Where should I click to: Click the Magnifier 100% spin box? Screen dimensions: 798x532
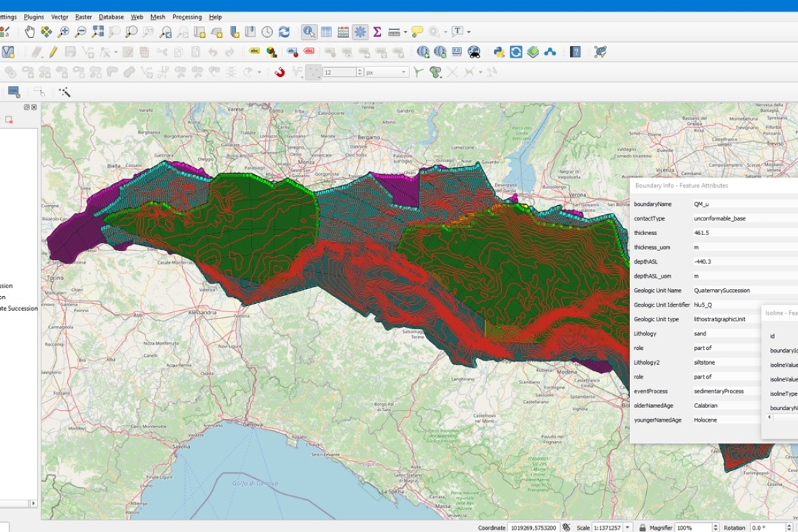point(697,527)
